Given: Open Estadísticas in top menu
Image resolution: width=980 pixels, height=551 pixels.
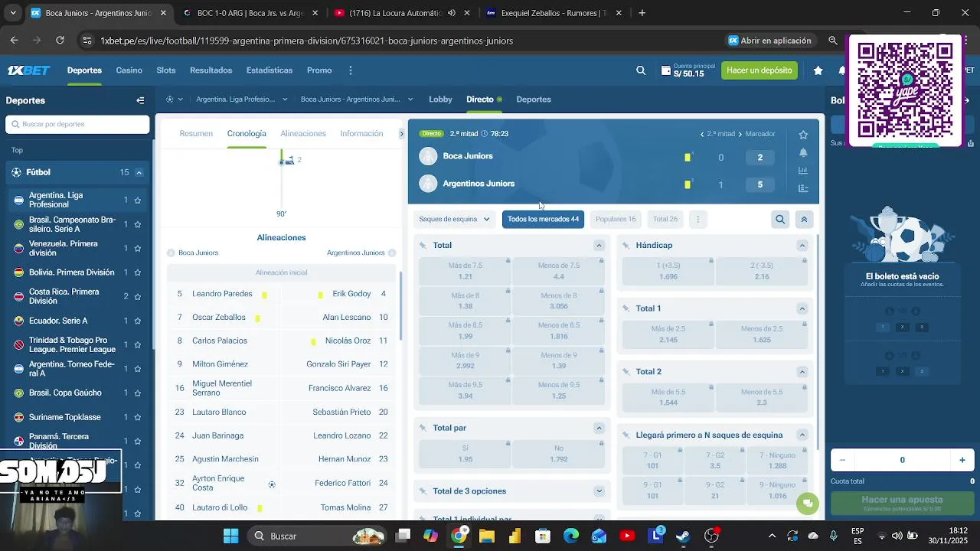Looking at the screenshot, I should tap(269, 70).
